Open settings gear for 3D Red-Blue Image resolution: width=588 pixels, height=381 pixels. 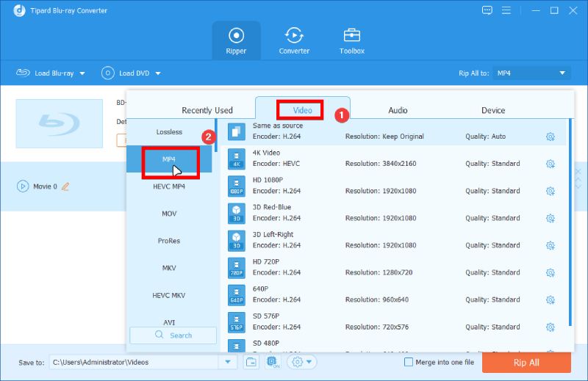(x=550, y=218)
